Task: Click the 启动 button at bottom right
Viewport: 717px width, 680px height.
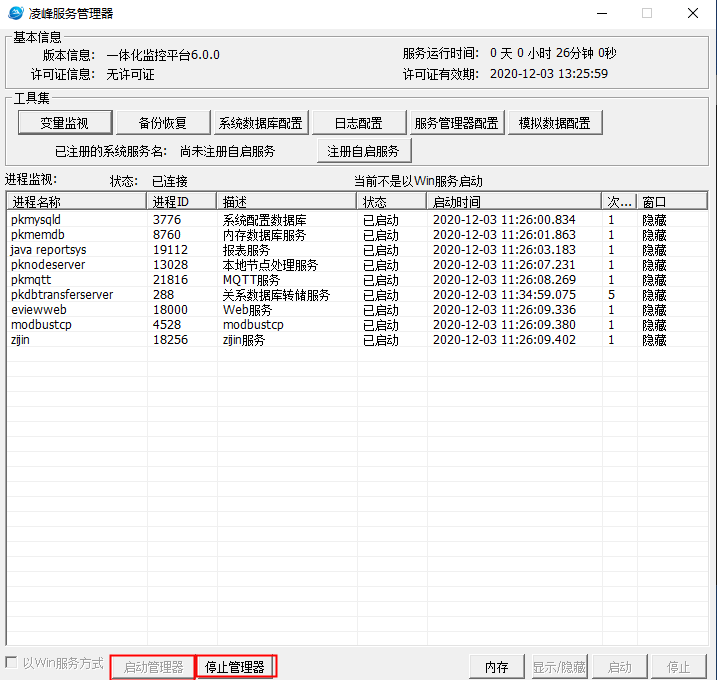Action: [x=620, y=667]
